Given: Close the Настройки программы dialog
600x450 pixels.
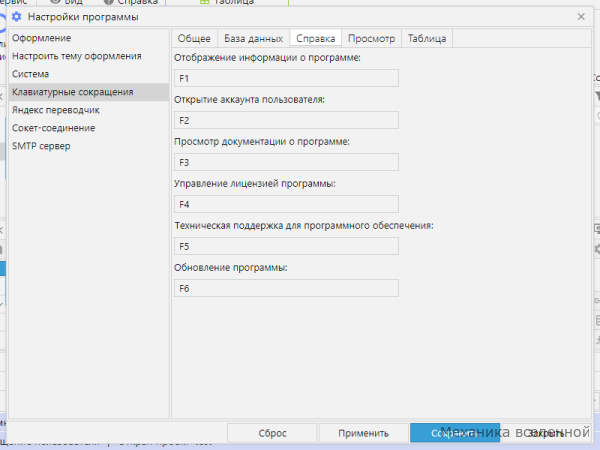Looking at the screenshot, I should pyautogui.click(x=581, y=17).
